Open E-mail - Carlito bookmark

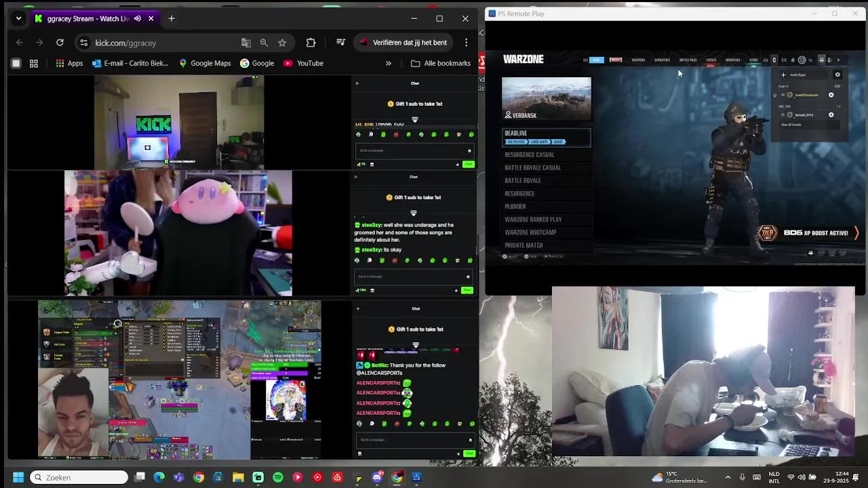pos(130,63)
